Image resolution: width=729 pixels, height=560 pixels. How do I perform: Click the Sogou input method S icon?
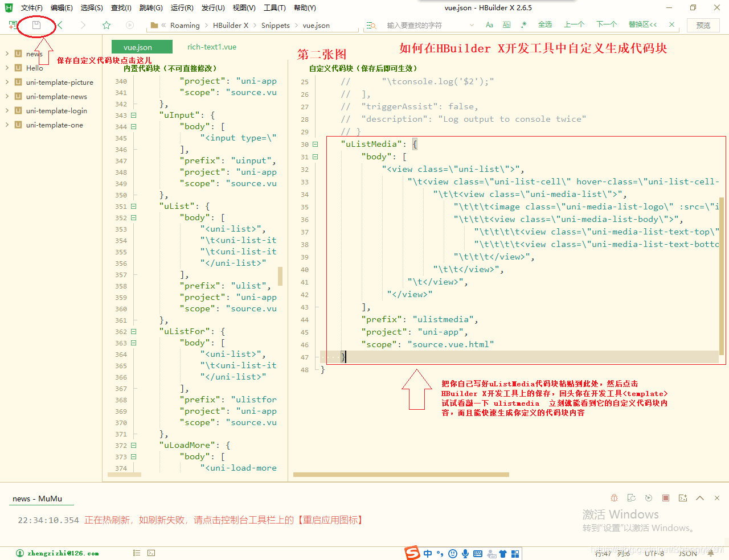(x=412, y=553)
